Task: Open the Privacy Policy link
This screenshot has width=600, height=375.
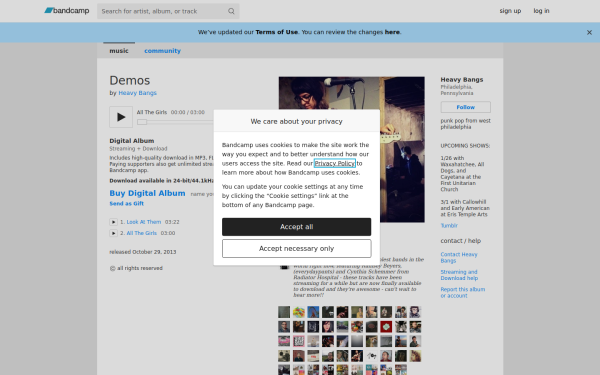Action: click(x=334, y=163)
